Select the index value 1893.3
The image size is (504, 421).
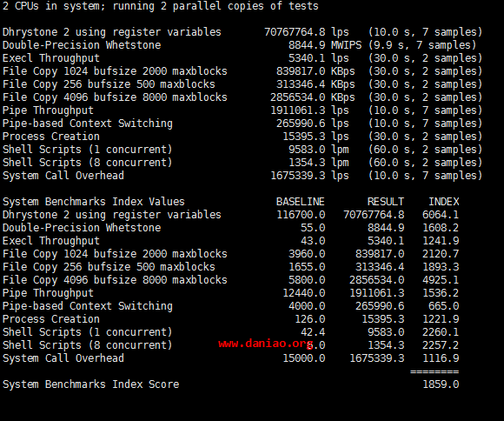[x=441, y=267]
